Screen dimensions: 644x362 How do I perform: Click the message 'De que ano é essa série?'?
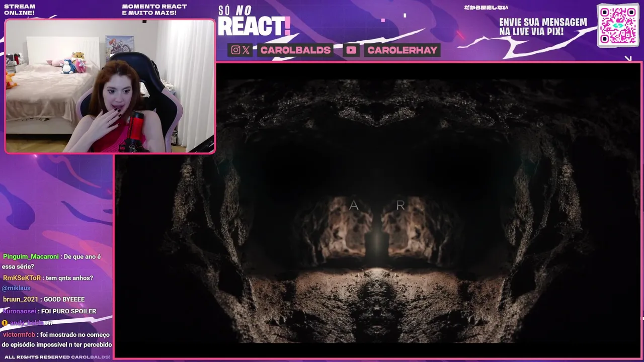pos(51,261)
